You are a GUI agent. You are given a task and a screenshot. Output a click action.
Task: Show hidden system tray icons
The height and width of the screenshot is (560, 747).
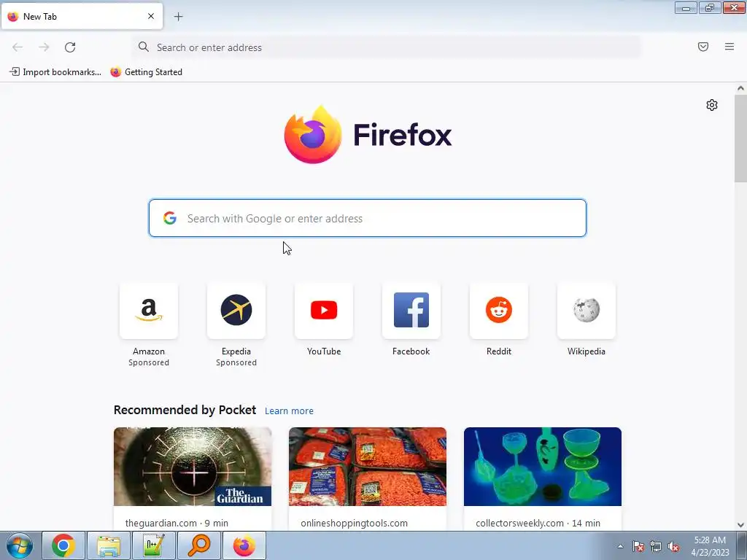click(620, 546)
